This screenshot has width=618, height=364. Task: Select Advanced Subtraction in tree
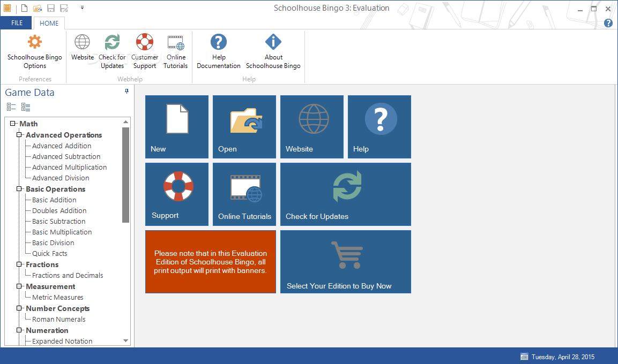(66, 157)
